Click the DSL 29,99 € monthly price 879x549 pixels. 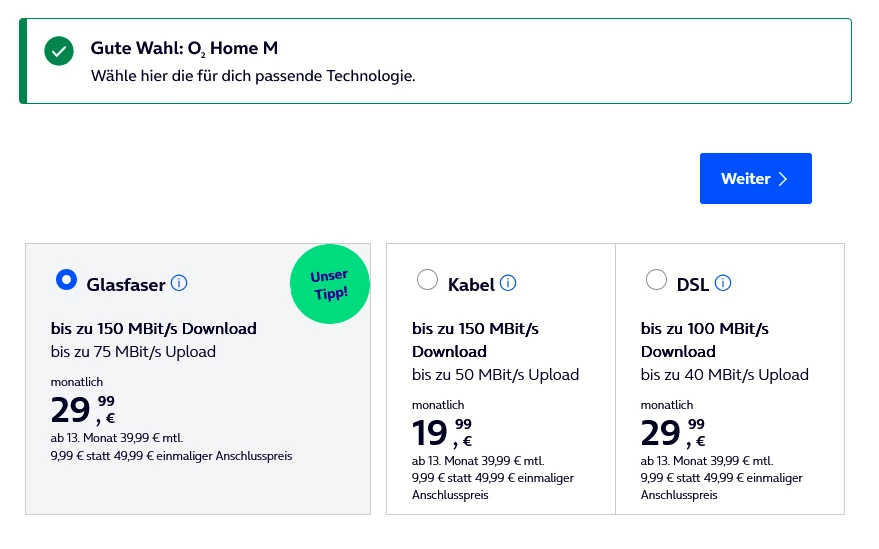[x=672, y=432]
